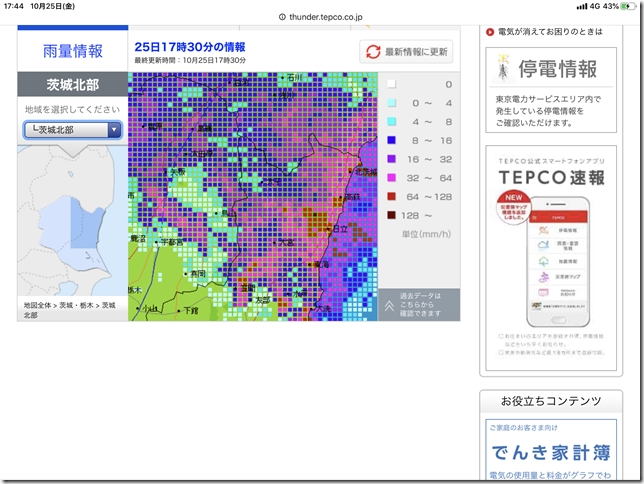Tap the padlock icon in address bar

282,16
